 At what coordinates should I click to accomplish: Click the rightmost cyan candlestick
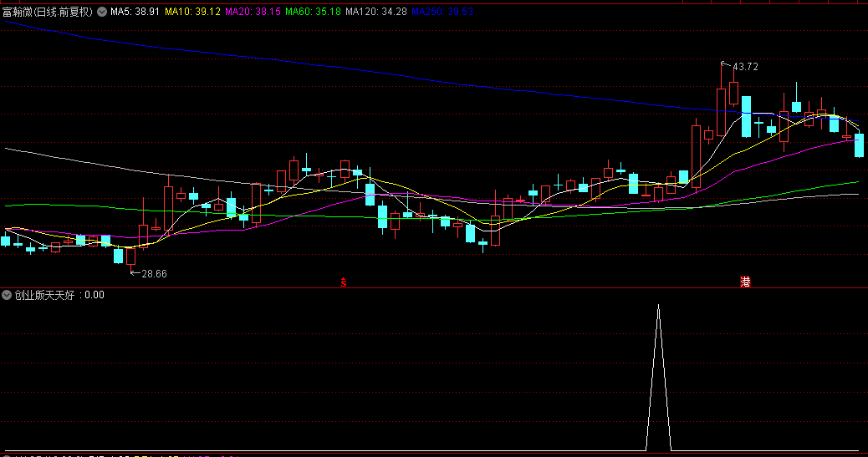(x=859, y=145)
